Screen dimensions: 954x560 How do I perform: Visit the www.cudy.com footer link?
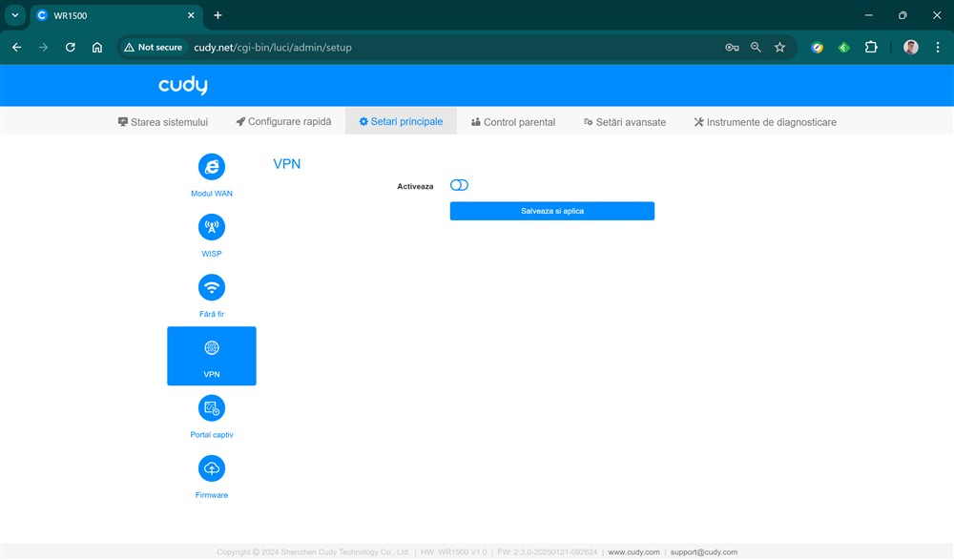633,551
